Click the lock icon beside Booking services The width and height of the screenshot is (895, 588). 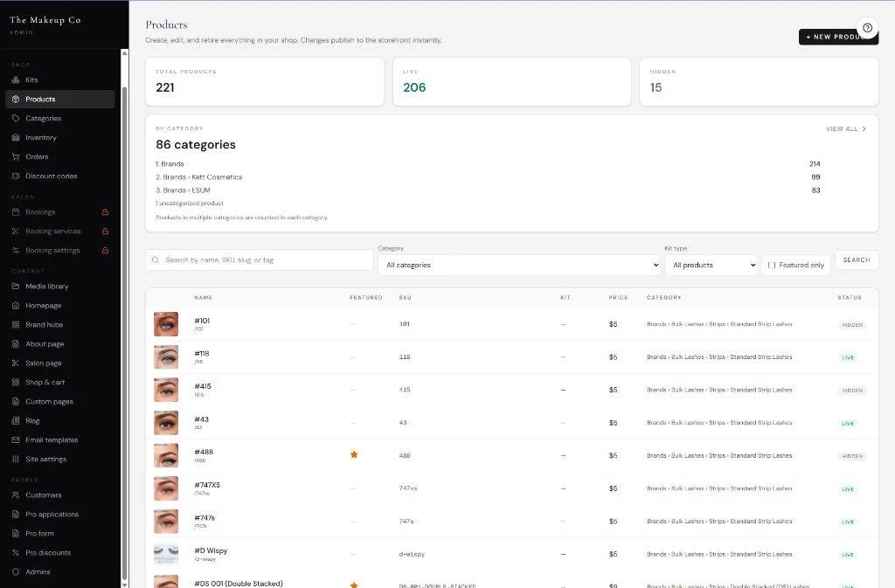click(105, 232)
